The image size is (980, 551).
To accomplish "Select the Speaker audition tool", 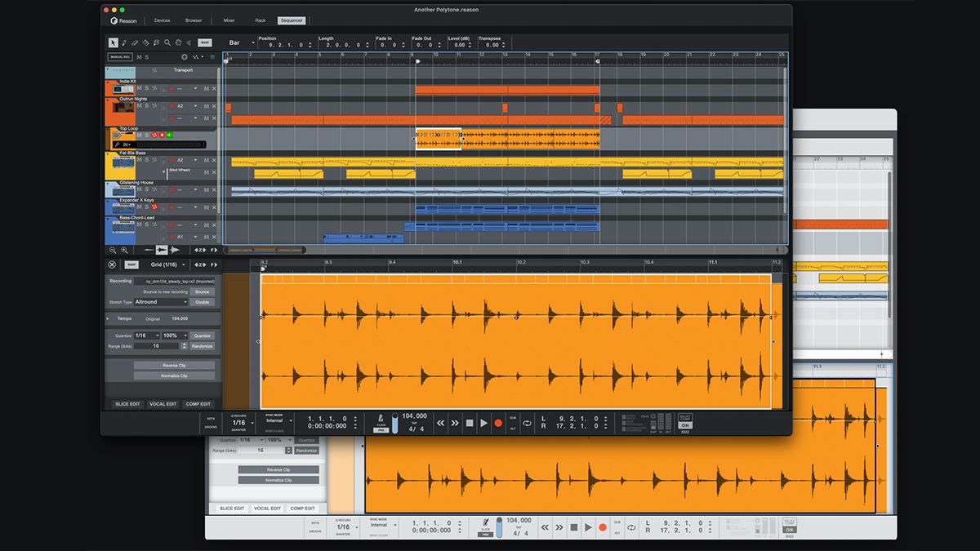I will pyautogui.click(x=189, y=42).
